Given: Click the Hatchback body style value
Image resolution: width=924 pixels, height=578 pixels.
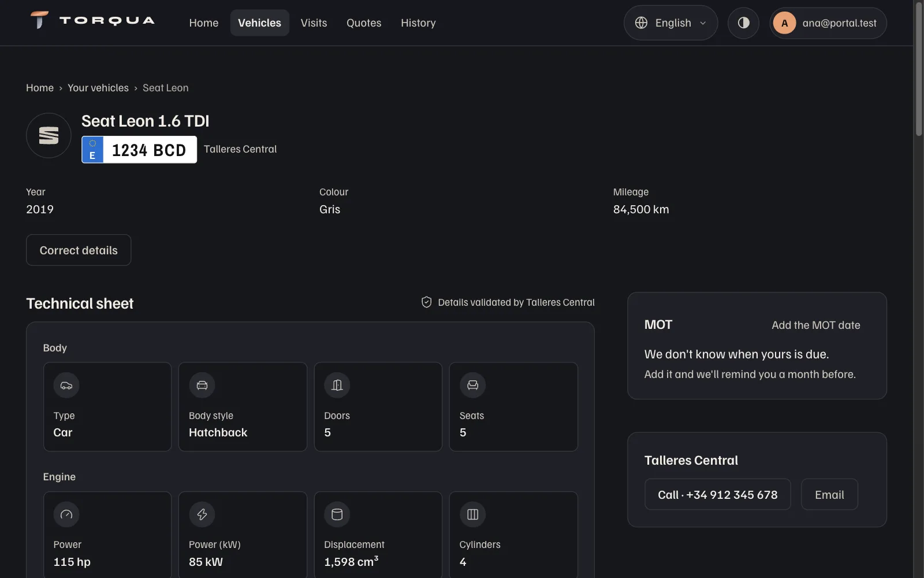Looking at the screenshot, I should 218,432.
